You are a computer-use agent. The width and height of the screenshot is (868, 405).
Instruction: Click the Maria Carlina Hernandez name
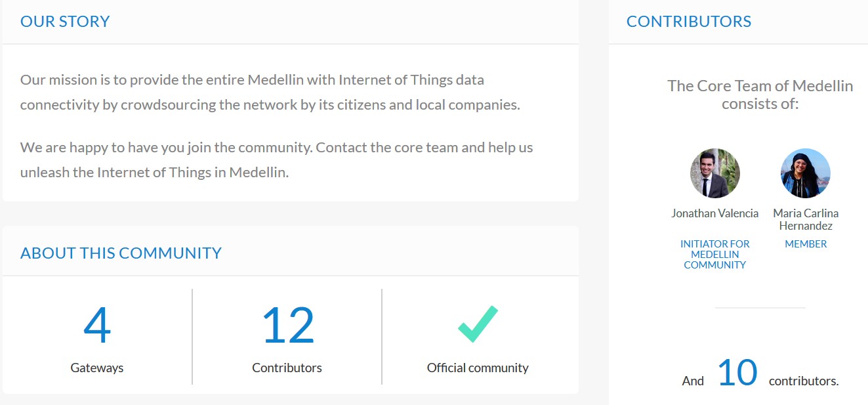point(806,219)
